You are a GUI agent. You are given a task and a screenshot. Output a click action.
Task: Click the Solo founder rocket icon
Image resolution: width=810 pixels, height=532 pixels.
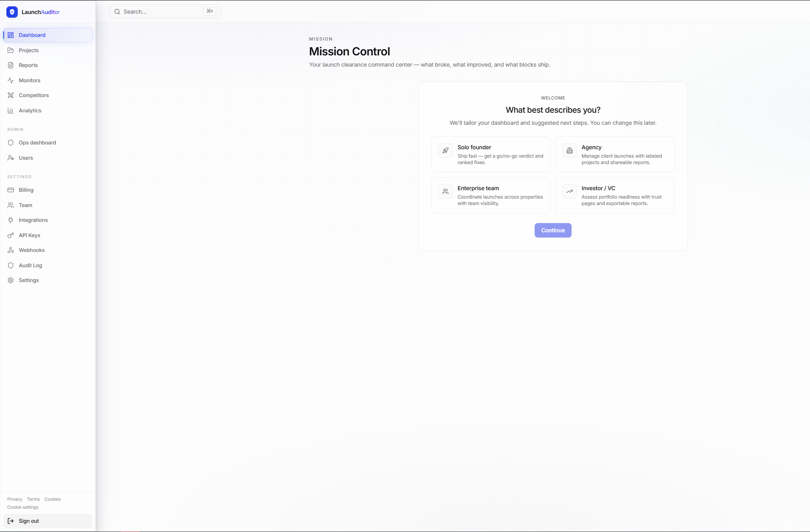point(446,150)
